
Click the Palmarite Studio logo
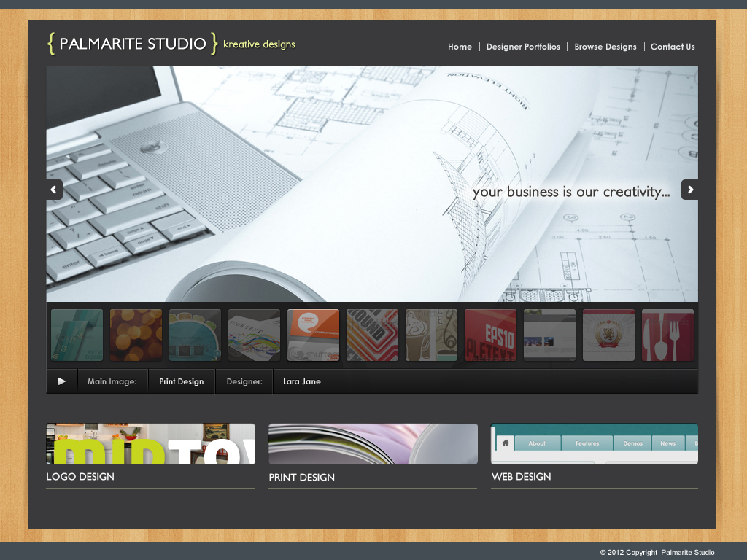[x=133, y=44]
